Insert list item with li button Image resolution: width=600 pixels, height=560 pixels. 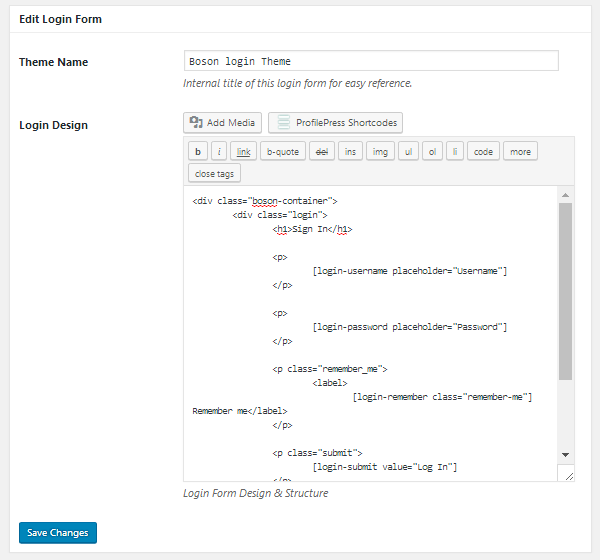[455, 151]
